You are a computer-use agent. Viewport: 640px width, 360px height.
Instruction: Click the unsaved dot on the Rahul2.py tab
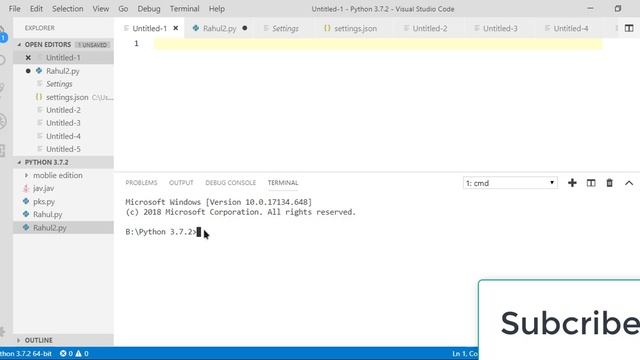point(244,28)
